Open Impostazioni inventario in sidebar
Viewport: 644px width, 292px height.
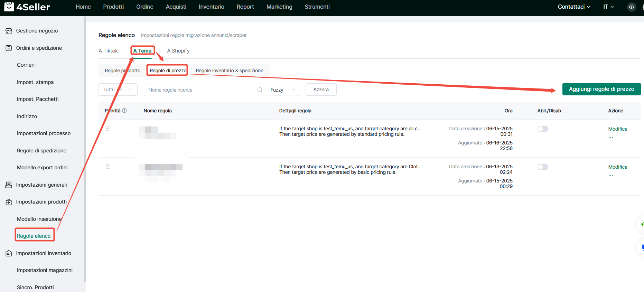pos(44,253)
